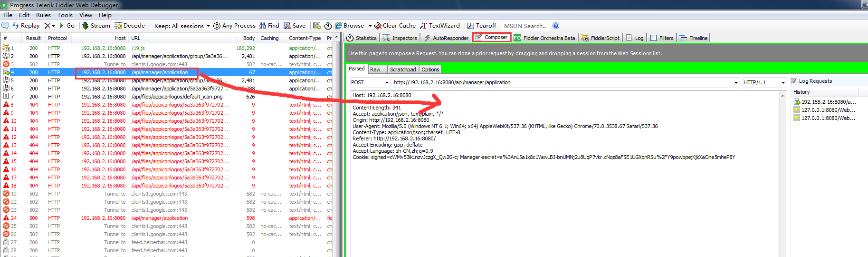
Task: Select the Parsed composer sub-tab
Action: [357, 69]
